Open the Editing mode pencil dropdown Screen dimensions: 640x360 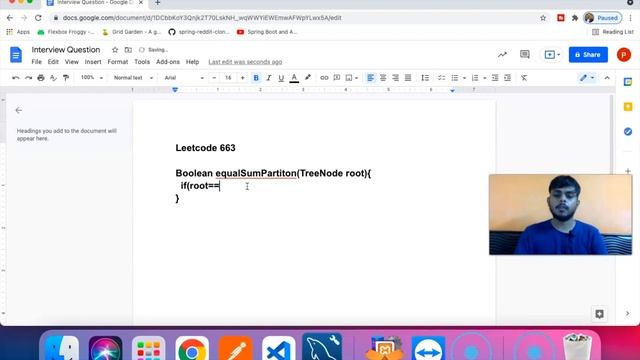(x=587, y=78)
